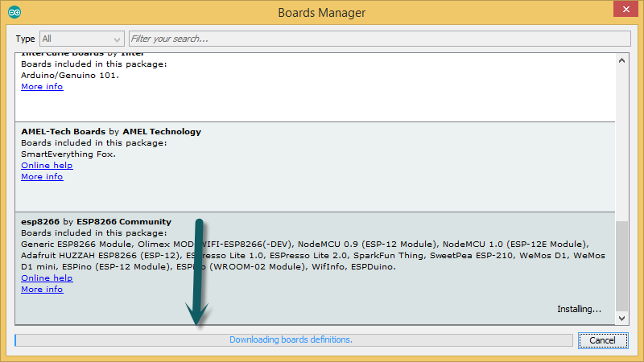
Task: Close the Boards Manager window
Action: [625, 9]
